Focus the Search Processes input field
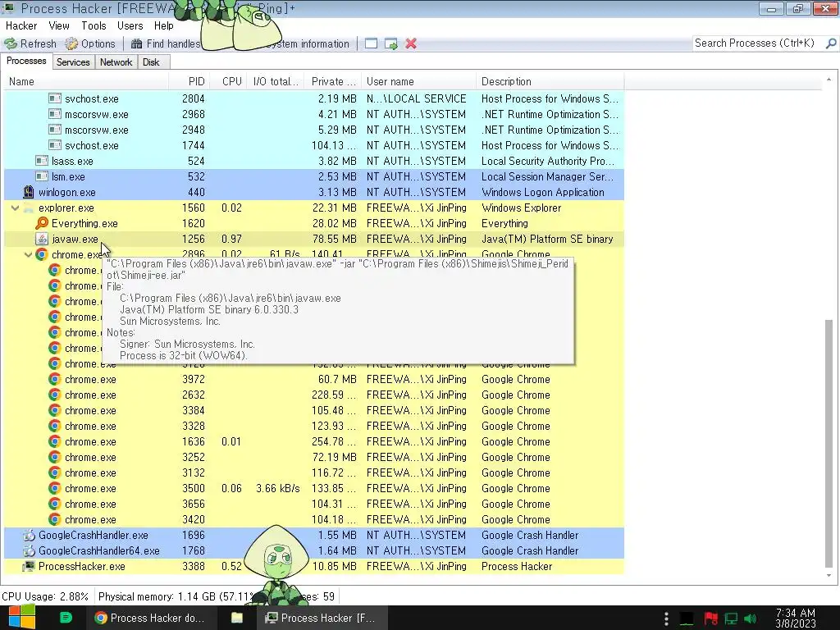 pos(759,43)
